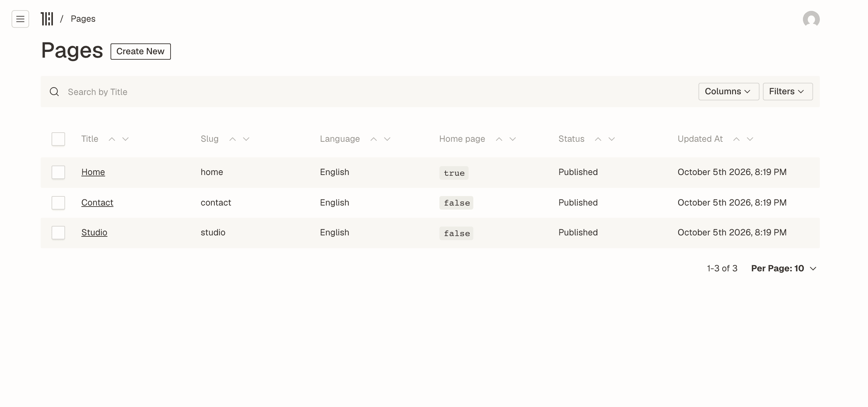Click the Status column header label
The width and height of the screenshot is (868, 407).
tap(571, 139)
